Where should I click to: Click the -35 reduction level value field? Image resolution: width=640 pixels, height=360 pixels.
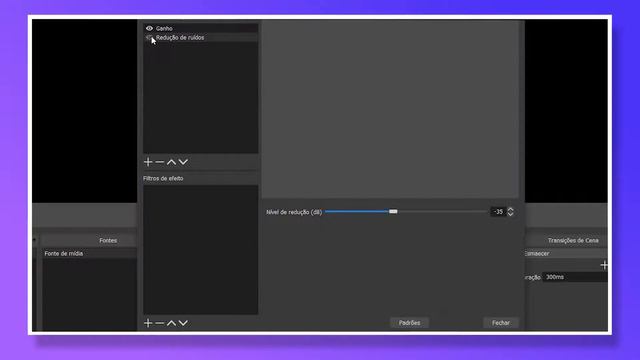pyautogui.click(x=498, y=211)
